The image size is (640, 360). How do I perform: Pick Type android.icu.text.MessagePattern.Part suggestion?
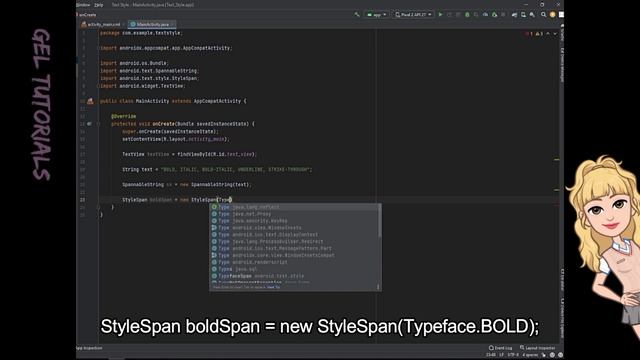[293, 249]
